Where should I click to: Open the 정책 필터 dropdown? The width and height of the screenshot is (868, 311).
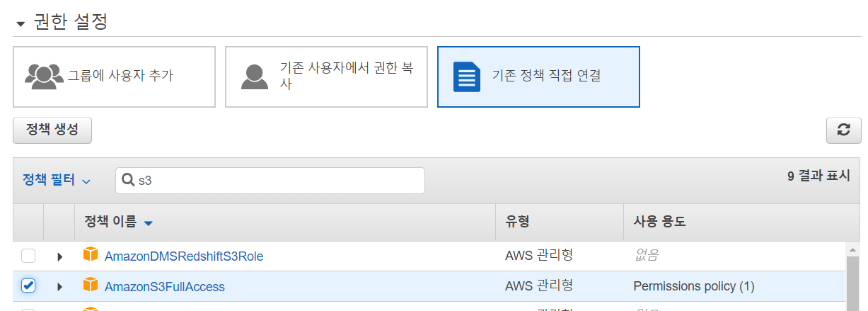pyautogui.click(x=57, y=181)
